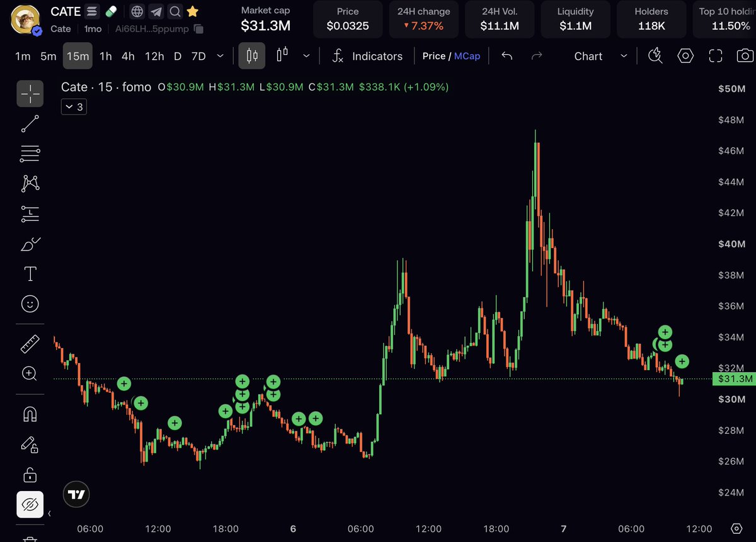Copy the contract address Ai66LH...5ppump
The width and height of the screenshot is (756, 542).
click(x=198, y=29)
